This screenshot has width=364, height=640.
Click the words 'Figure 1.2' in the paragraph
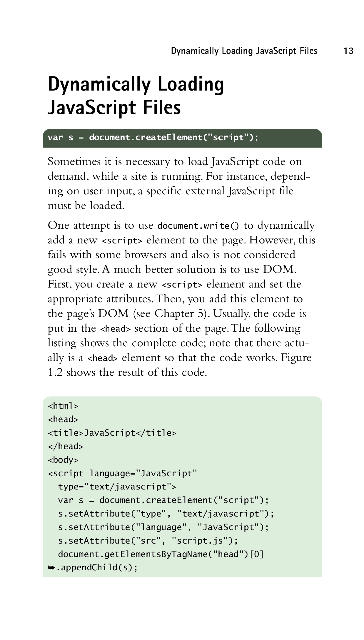(296, 358)
